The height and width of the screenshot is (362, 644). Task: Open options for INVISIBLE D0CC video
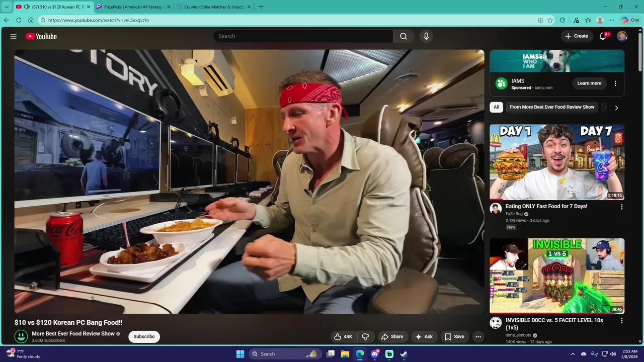click(621, 321)
